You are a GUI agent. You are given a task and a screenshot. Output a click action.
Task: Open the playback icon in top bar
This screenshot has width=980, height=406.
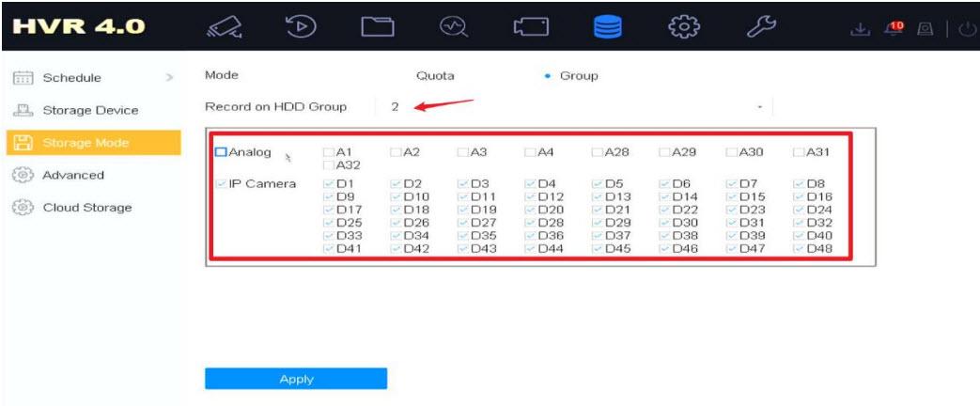click(x=300, y=26)
